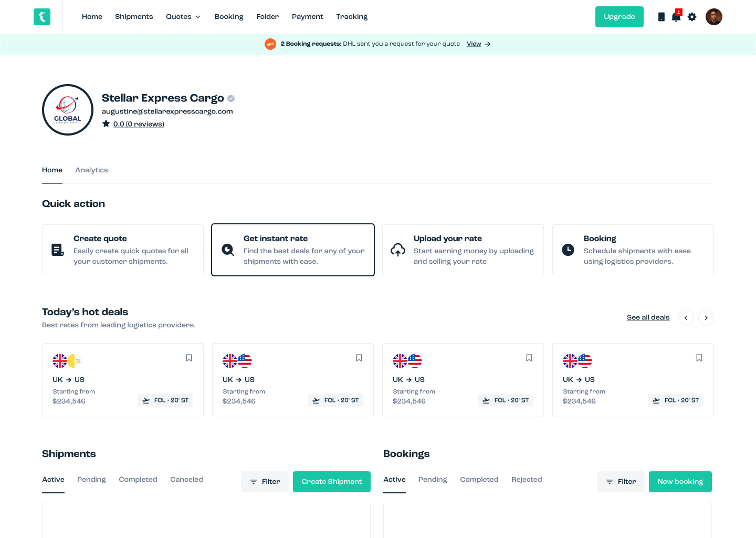Click the Stellar Express Cargo logo avatar
The height and width of the screenshot is (538, 756).
[68, 110]
